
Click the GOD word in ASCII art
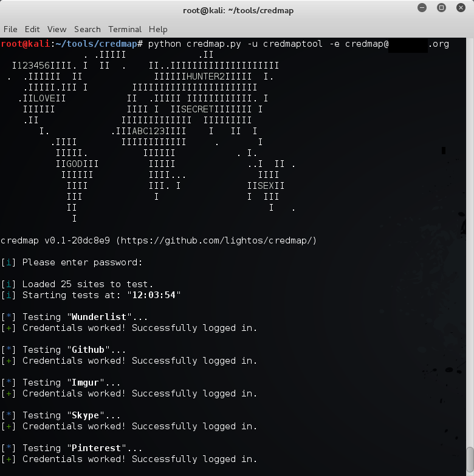(x=74, y=164)
